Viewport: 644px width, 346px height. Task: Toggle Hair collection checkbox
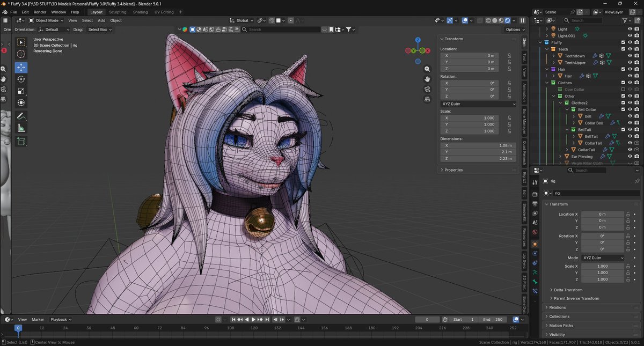coord(623,69)
